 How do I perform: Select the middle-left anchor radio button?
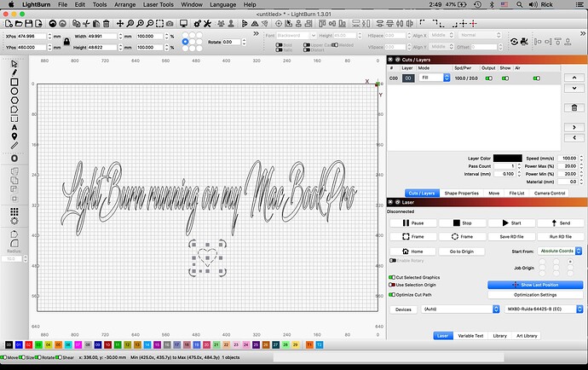185,42
